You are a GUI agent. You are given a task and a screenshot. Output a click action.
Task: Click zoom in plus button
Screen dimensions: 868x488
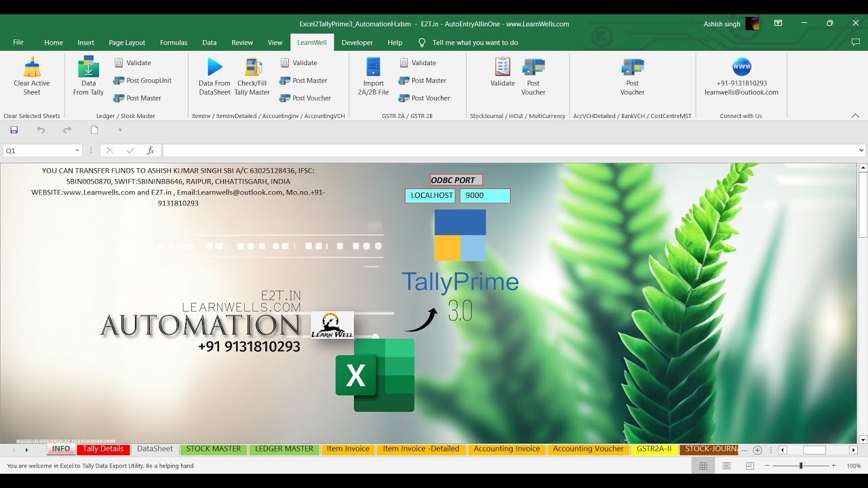pos(833,466)
